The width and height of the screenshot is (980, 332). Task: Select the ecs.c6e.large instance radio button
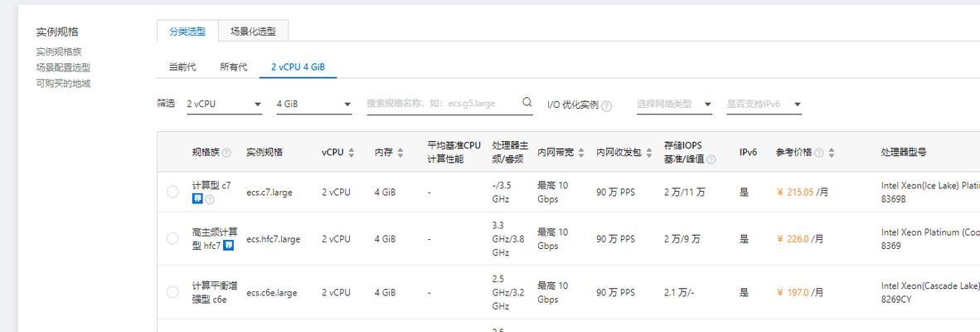pos(172,292)
